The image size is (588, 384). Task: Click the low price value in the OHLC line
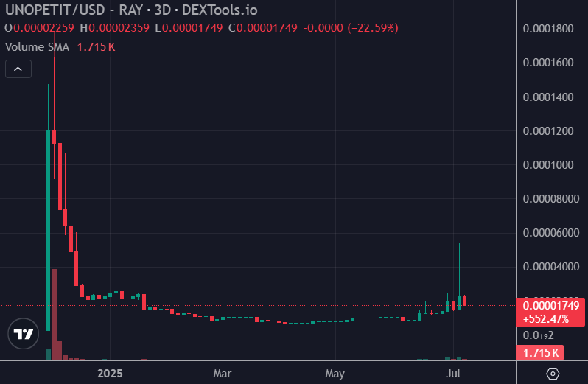(192, 28)
